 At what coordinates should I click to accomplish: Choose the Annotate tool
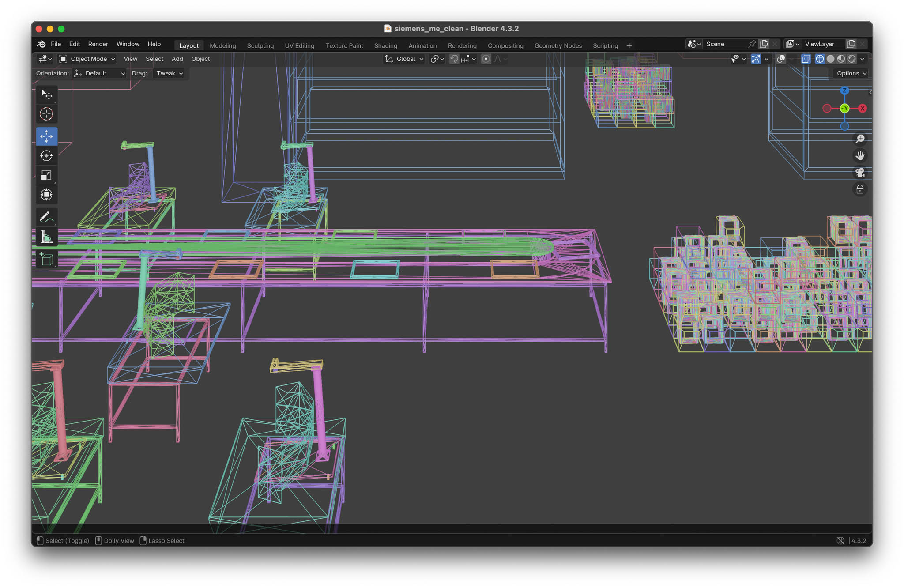coord(46,217)
